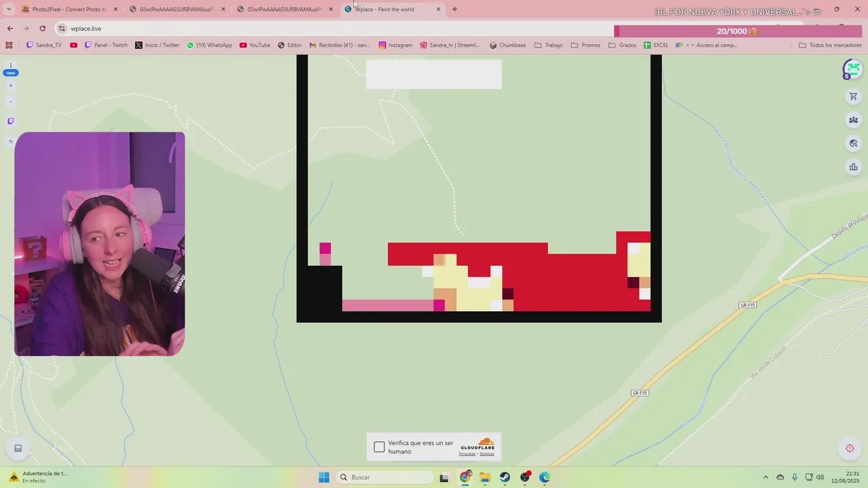Open OBS Studio from the taskbar

(525, 477)
